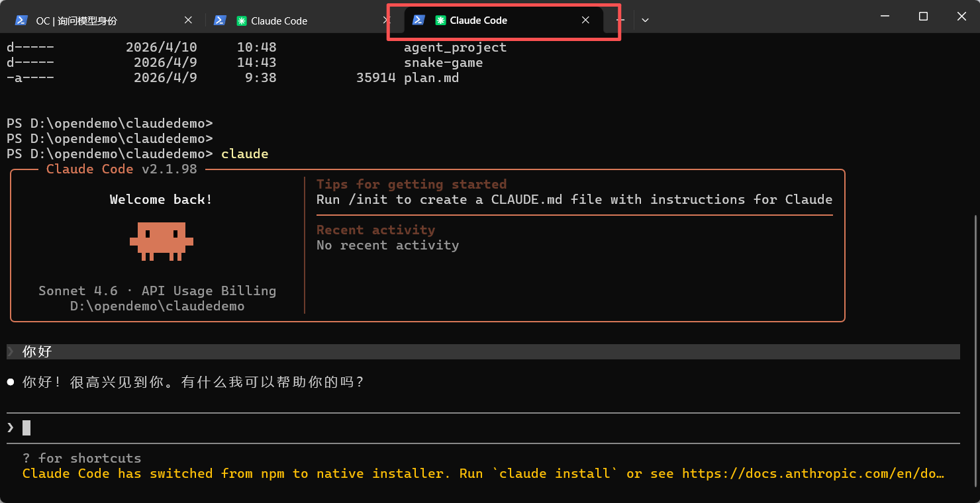Close the "OC | 询问模型身份" tab

188,21
